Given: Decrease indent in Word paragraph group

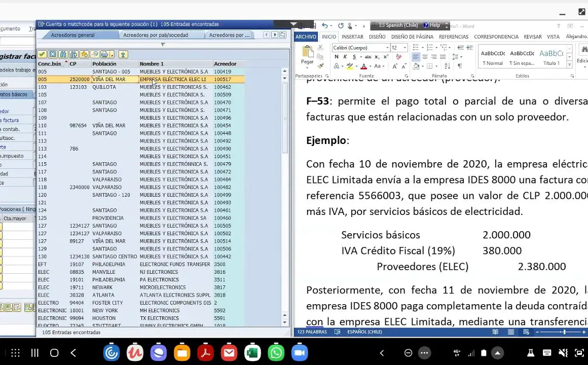Looking at the screenshot, I should [x=460, y=48].
